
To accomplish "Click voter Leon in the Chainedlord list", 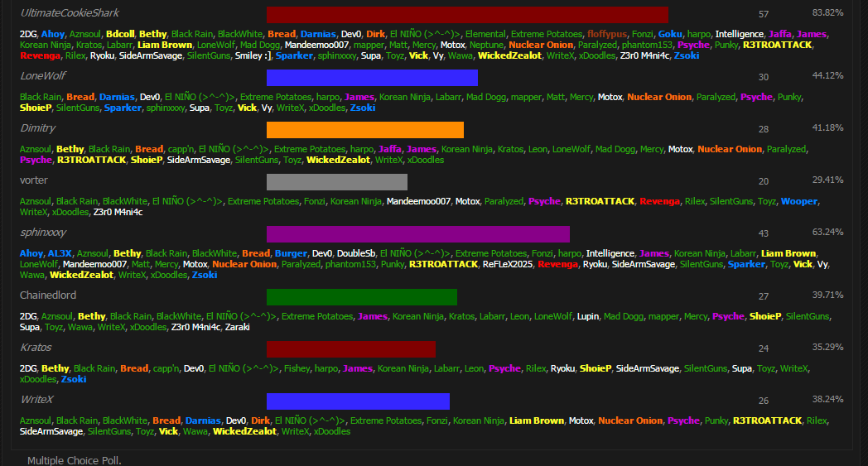I will [519, 316].
